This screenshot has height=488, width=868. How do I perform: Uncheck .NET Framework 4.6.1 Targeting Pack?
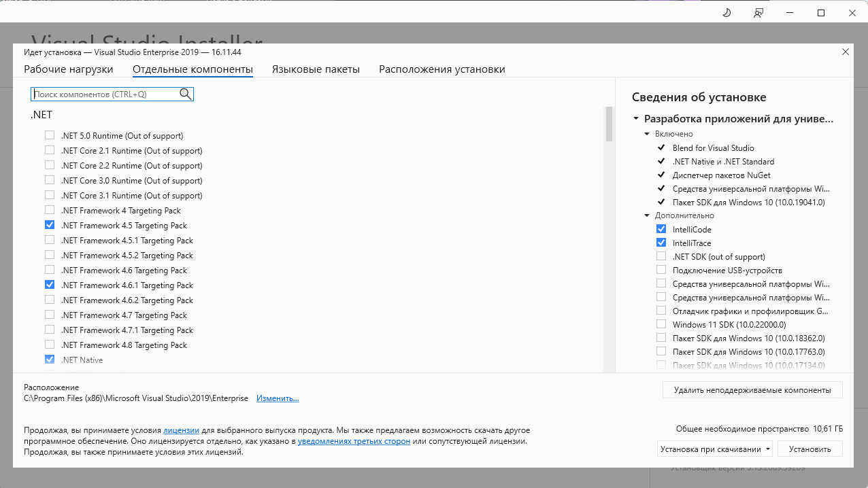tap(50, 285)
